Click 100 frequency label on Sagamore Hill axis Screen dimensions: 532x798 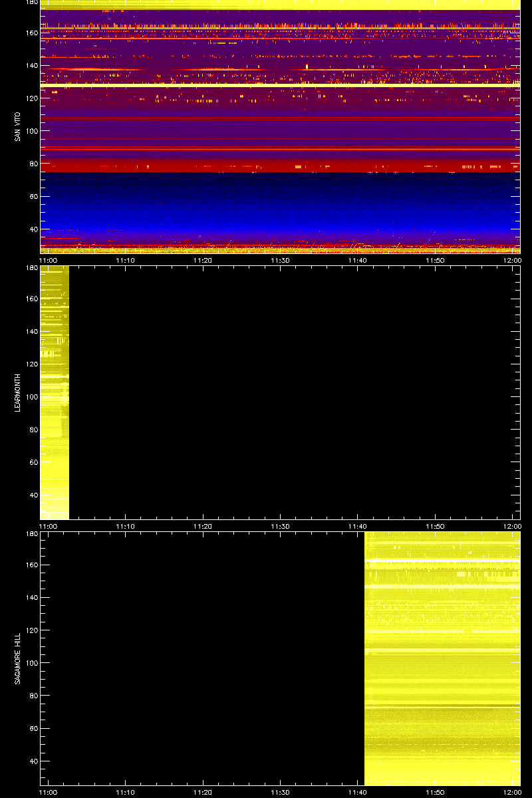[31, 663]
